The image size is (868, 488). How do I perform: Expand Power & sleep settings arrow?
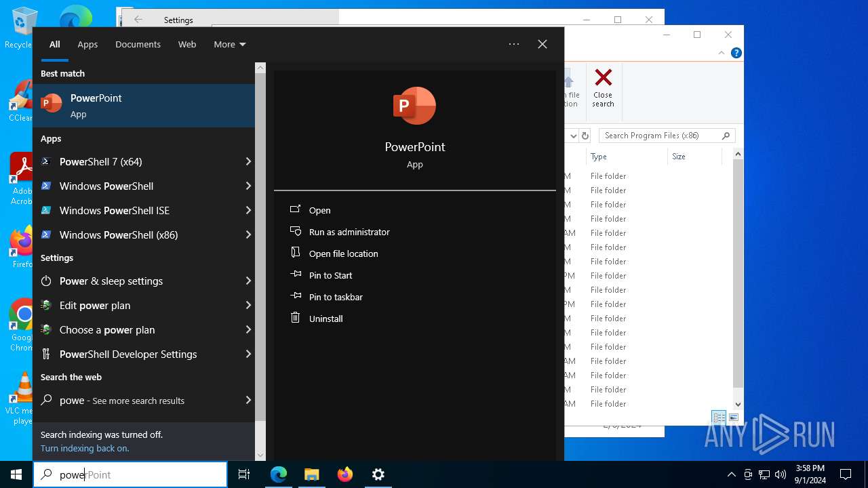(x=248, y=281)
